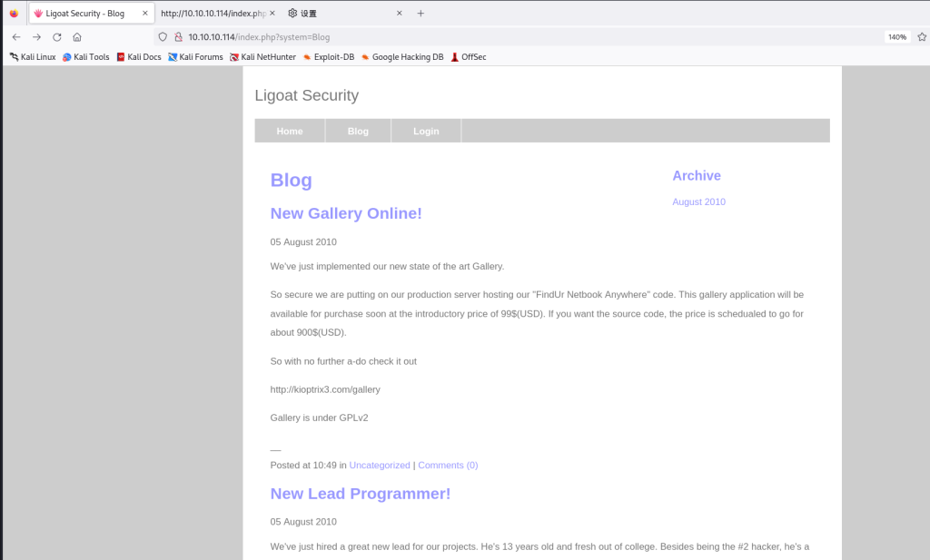Click the shield tracking protection icon

tap(163, 36)
